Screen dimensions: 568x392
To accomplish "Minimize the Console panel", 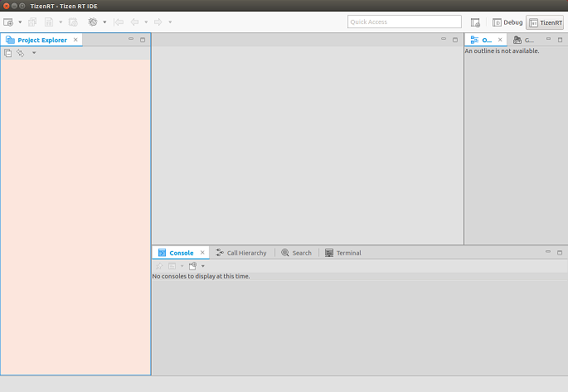I will tap(547, 252).
